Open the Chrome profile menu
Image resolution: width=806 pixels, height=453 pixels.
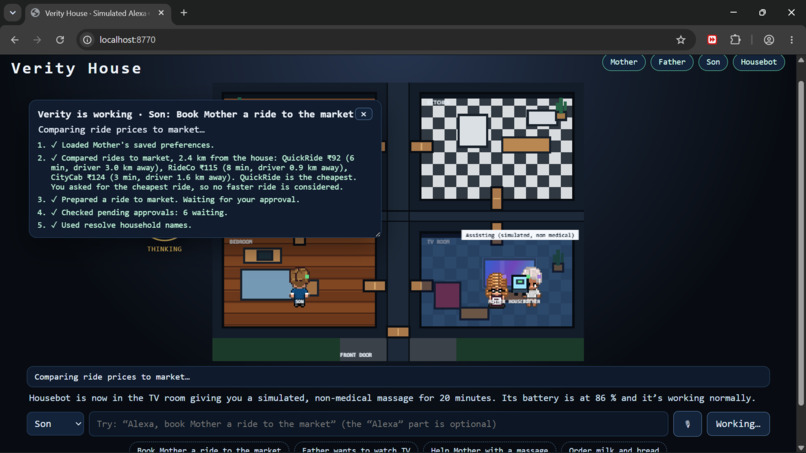click(768, 40)
